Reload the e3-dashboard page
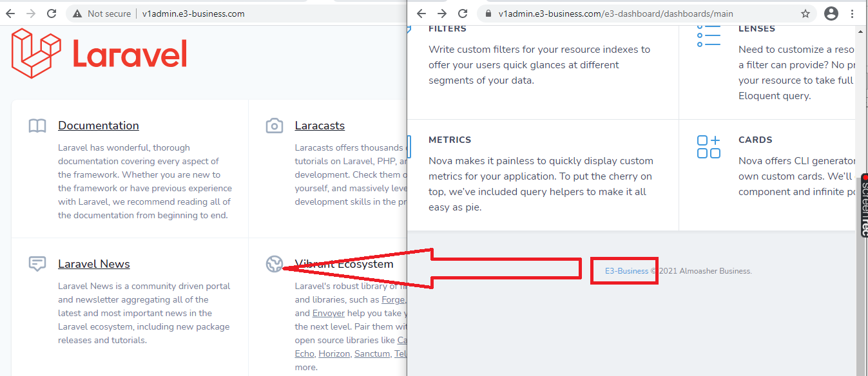Viewport: 868px width, 376px height. click(463, 14)
